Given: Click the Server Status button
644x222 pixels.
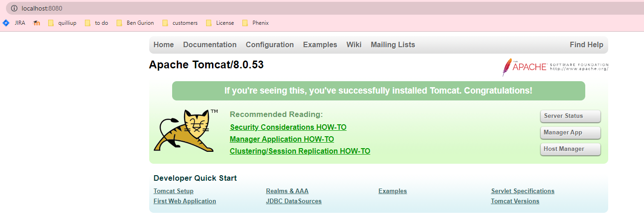Looking at the screenshot, I should [x=571, y=116].
